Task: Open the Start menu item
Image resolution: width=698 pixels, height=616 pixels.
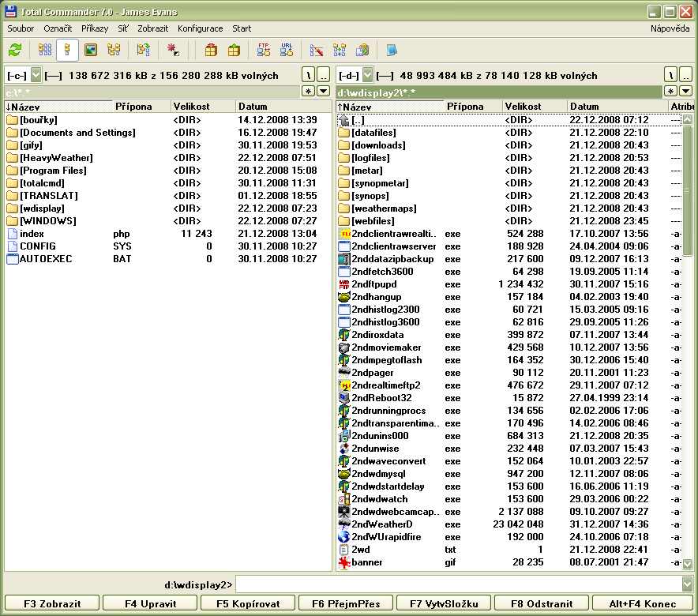Action: point(242,28)
